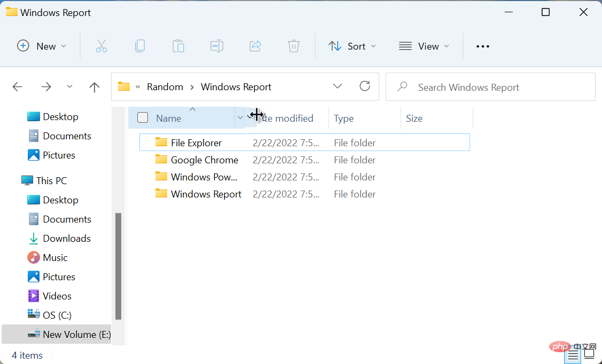This screenshot has width=602, height=364.
Task: Delete the selected folder
Action: click(293, 46)
